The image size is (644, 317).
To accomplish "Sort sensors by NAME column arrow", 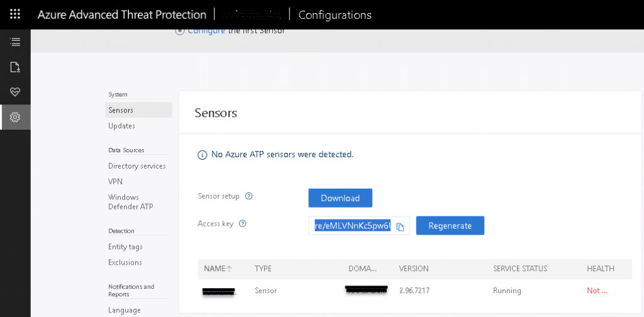I will [229, 269].
